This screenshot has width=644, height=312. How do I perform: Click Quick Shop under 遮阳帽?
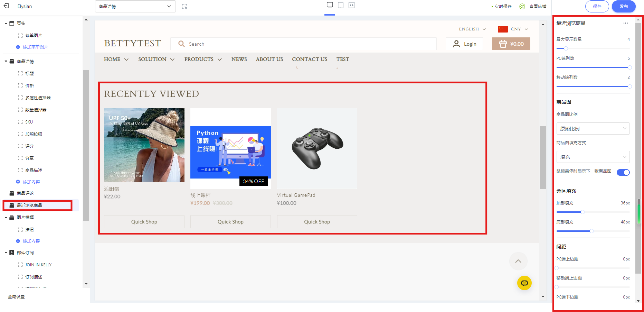click(144, 222)
